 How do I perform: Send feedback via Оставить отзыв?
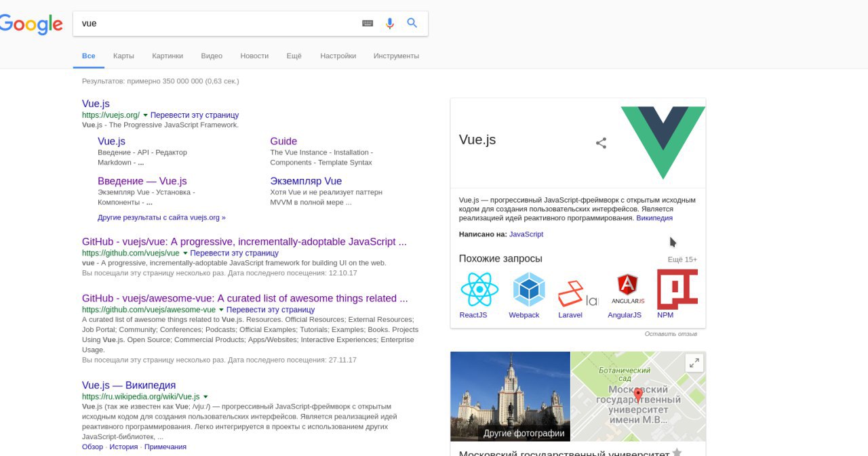[x=671, y=334]
